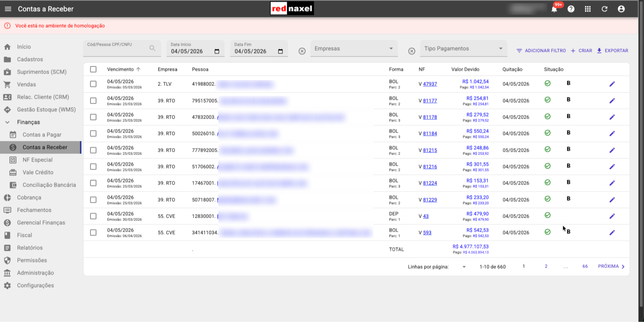Check the row for NF 81177
Viewport: 644px width, 322px height.
click(x=93, y=101)
